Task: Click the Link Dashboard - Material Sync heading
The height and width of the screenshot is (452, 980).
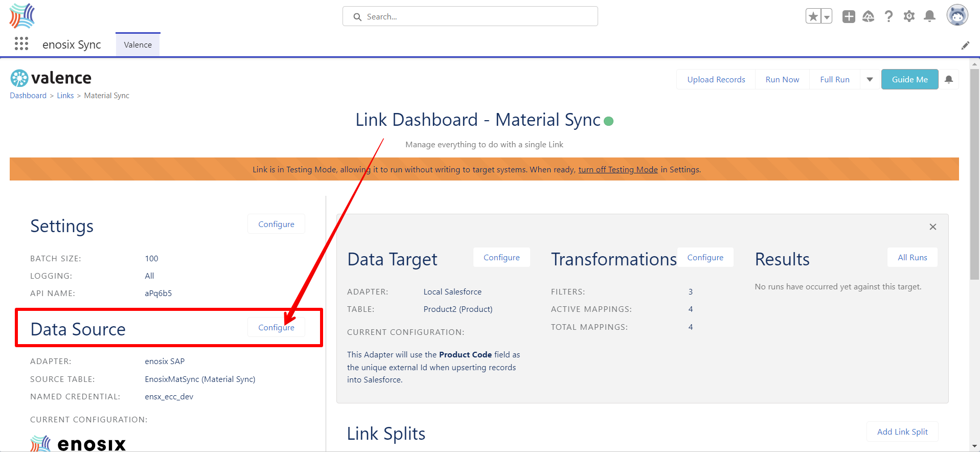Action: tap(478, 120)
